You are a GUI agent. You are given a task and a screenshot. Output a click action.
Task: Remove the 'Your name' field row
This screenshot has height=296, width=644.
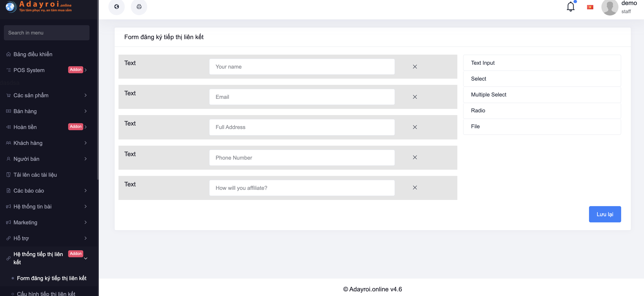click(x=415, y=67)
